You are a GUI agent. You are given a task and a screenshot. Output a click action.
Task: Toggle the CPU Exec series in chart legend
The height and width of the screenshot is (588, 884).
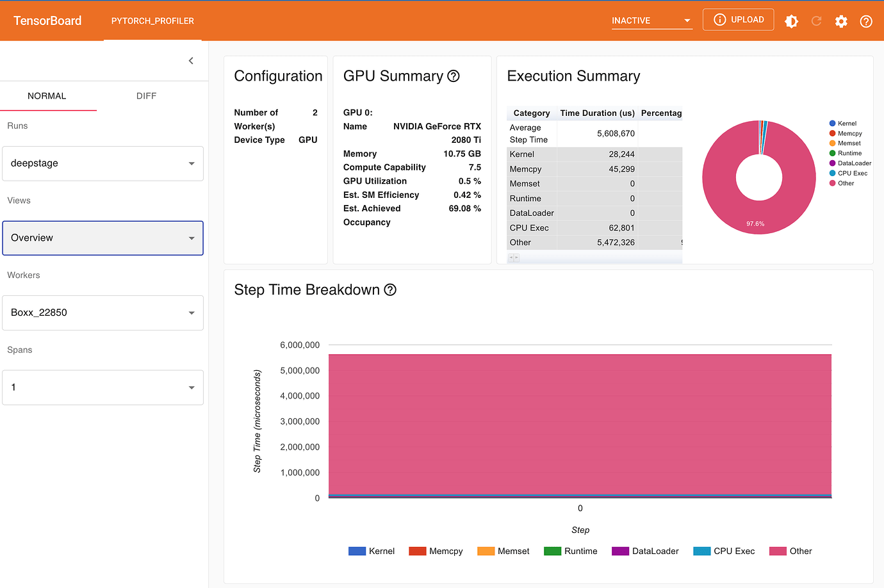(x=724, y=551)
